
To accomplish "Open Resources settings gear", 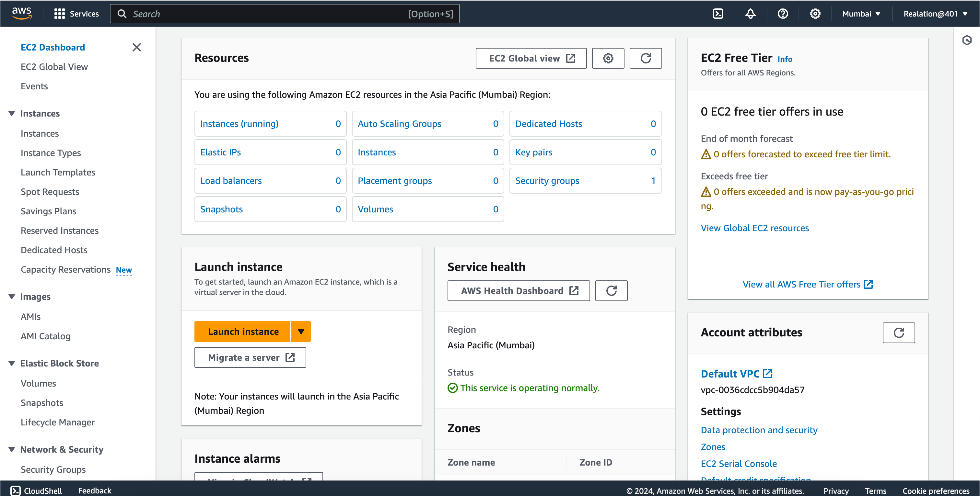I will (x=608, y=58).
